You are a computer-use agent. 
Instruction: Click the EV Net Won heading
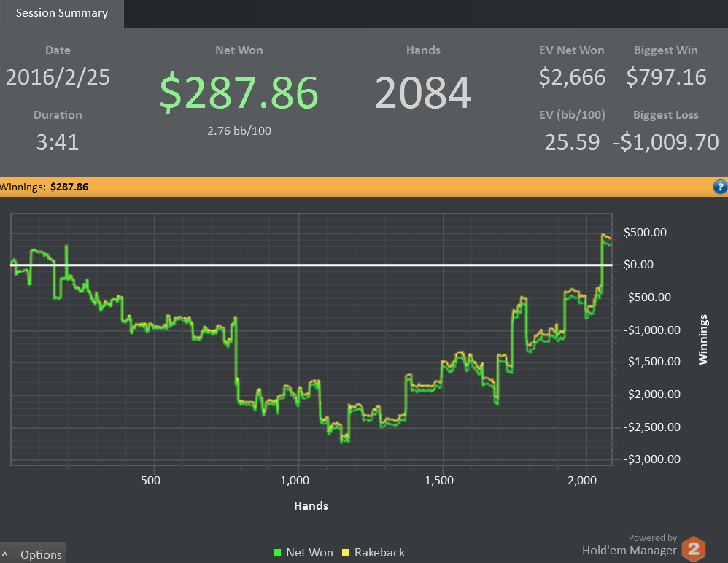tap(572, 50)
